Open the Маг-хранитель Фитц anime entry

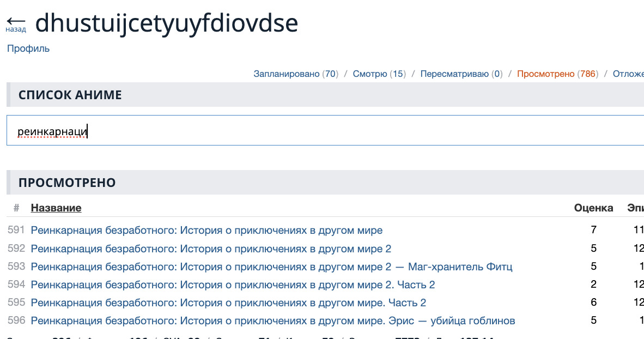click(271, 267)
